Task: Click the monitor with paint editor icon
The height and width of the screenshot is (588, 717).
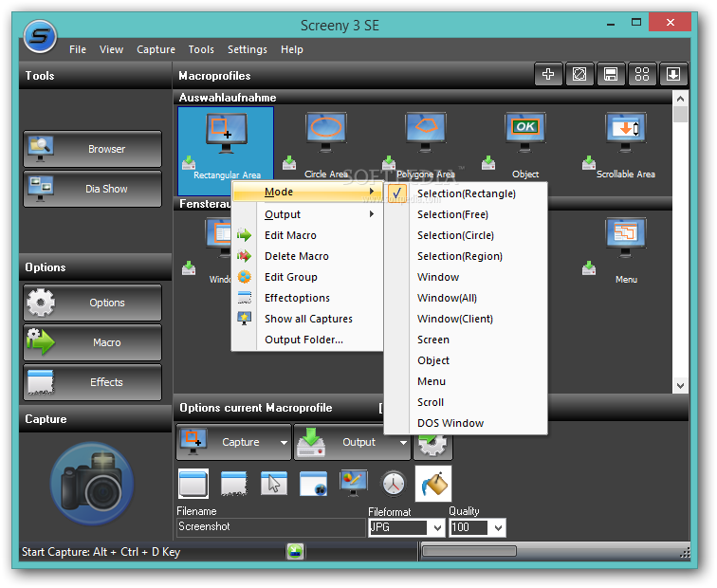Action: coord(354,484)
